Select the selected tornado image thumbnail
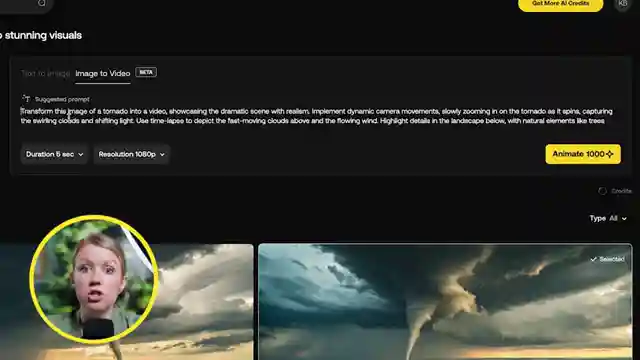 point(445,302)
